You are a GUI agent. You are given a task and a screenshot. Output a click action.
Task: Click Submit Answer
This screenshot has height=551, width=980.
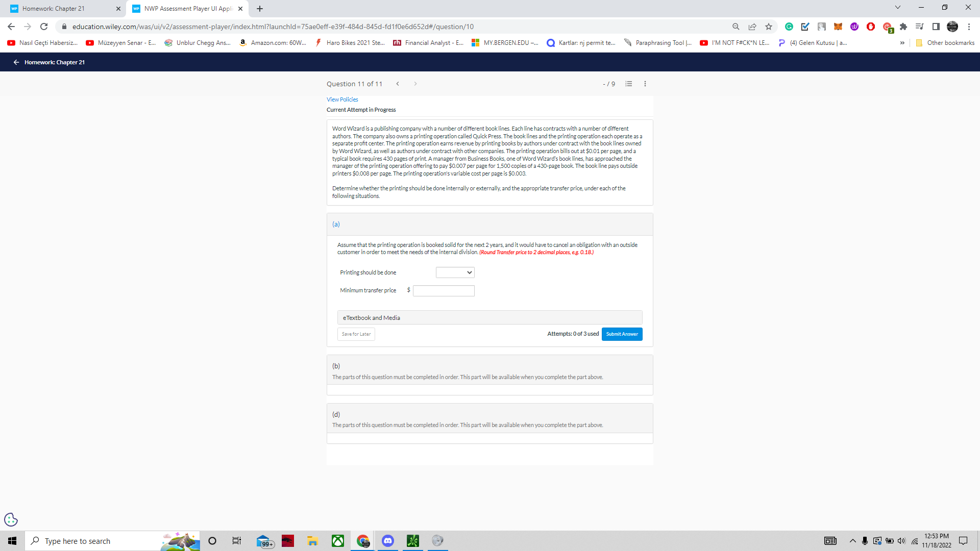pos(622,334)
